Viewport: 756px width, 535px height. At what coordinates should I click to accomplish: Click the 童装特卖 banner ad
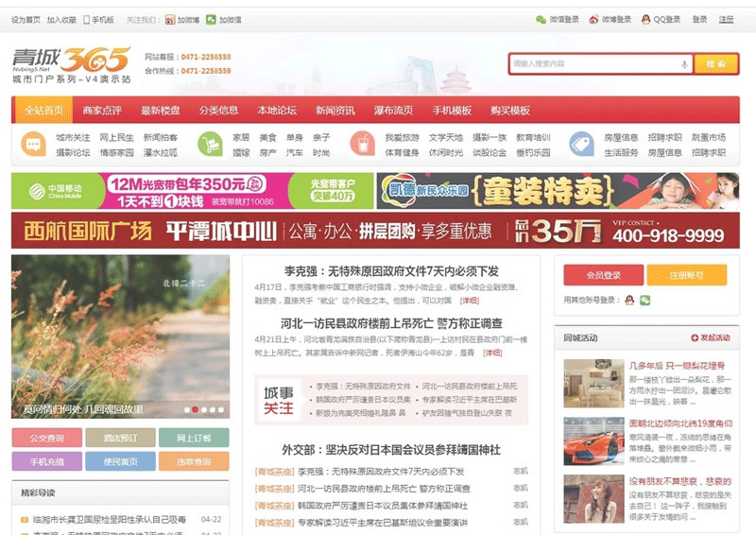pos(558,191)
